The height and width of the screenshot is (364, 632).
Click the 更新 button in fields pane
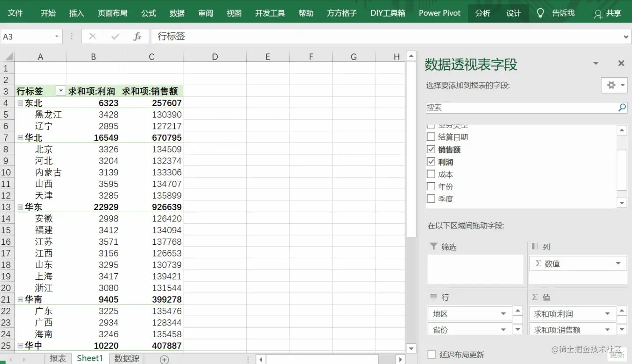pyautogui.click(x=617, y=355)
